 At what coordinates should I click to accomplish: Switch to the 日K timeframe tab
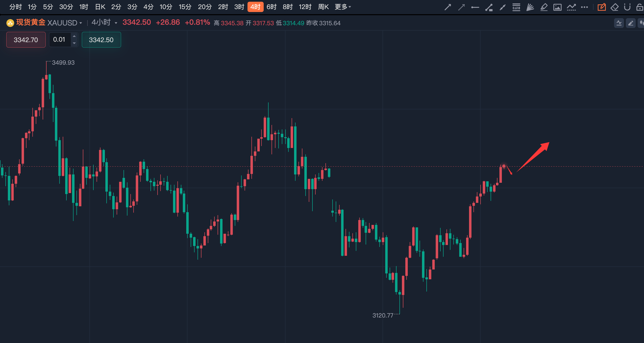100,7
